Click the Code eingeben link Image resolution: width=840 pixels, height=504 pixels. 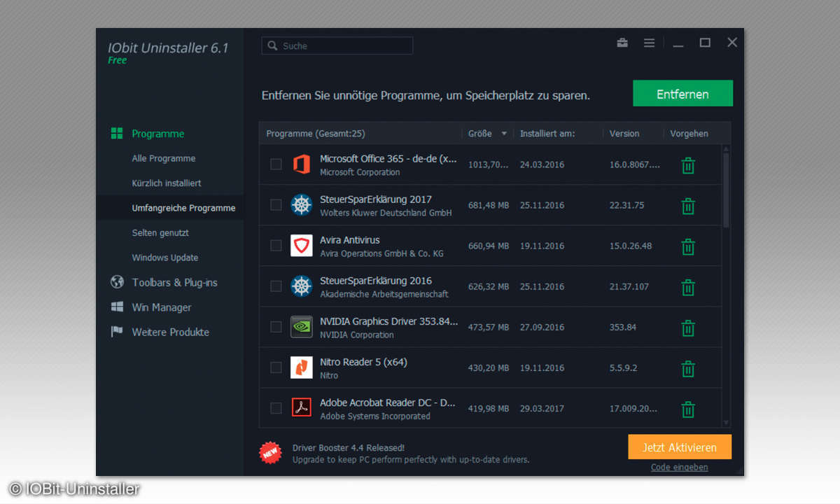tap(679, 467)
